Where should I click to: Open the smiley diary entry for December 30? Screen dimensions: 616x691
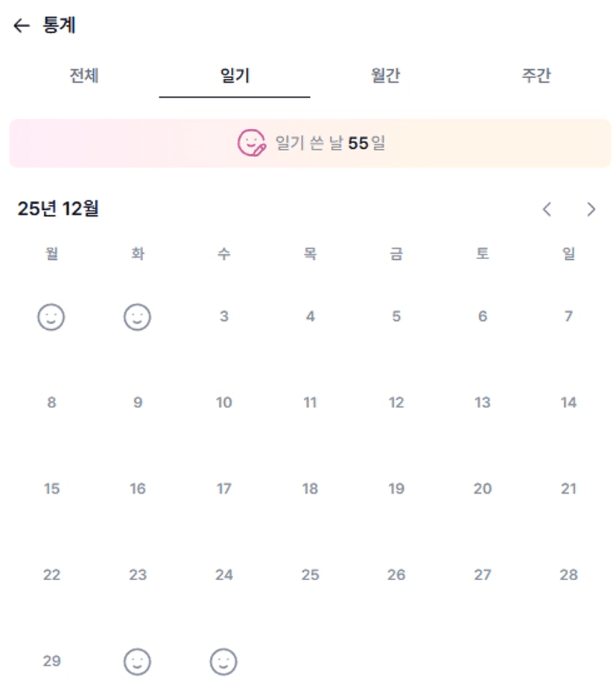tap(138, 661)
